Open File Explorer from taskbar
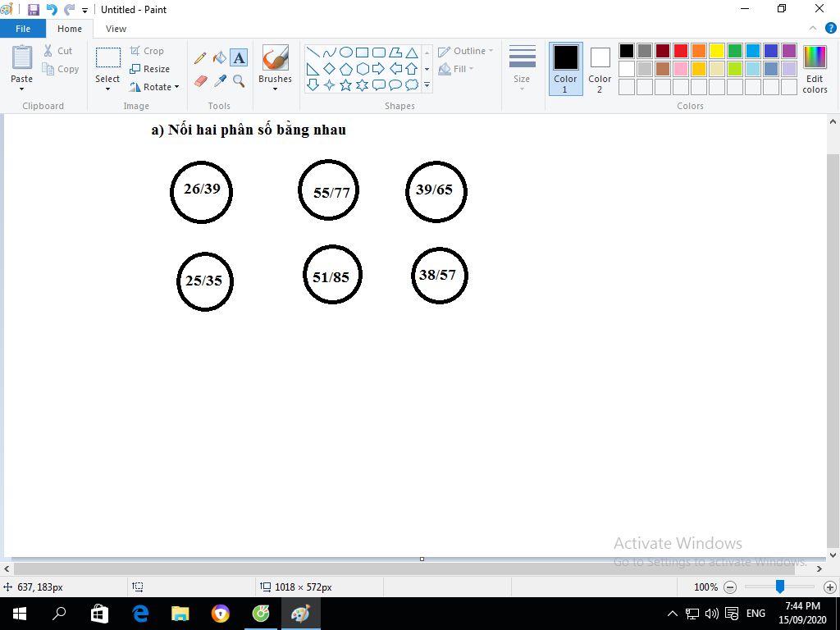The width and height of the screenshot is (840, 630). (x=180, y=614)
